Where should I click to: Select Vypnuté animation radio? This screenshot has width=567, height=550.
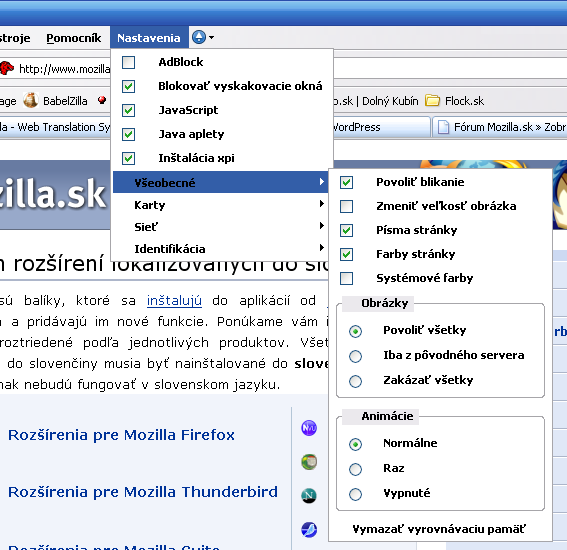coord(355,494)
